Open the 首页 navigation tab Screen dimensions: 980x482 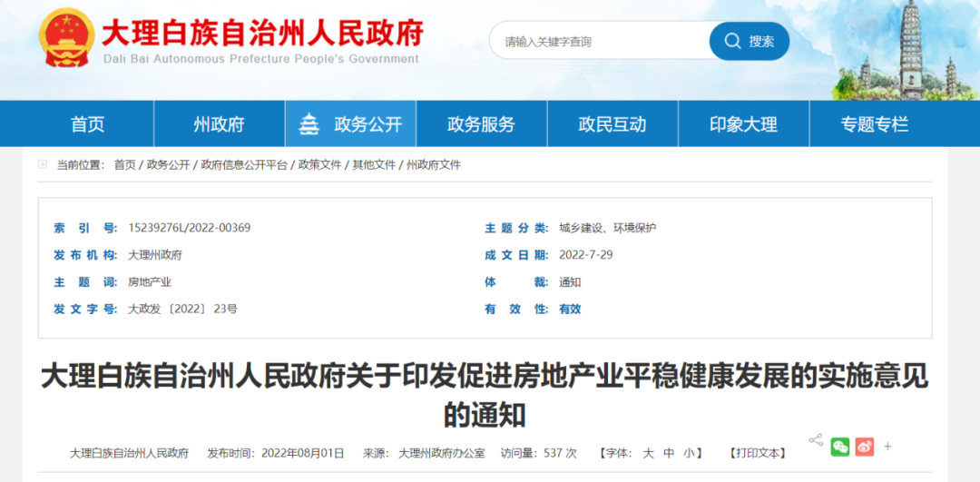click(88, 124)
